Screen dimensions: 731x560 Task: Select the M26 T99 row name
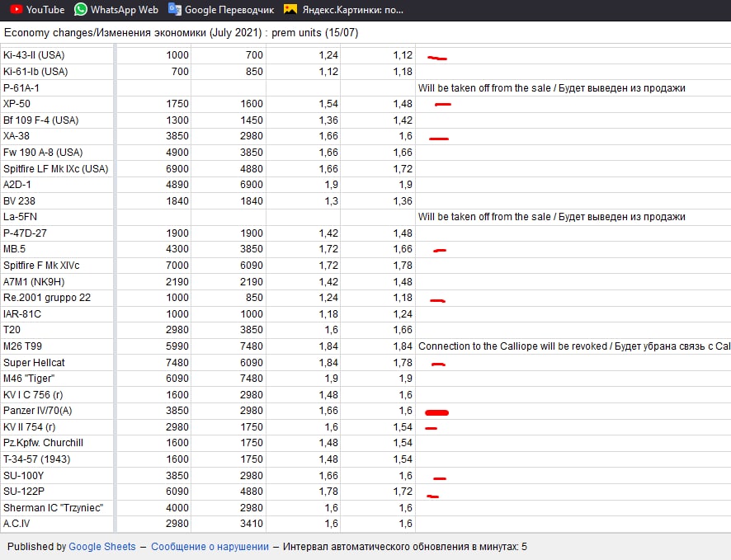(x=22, y=346)
